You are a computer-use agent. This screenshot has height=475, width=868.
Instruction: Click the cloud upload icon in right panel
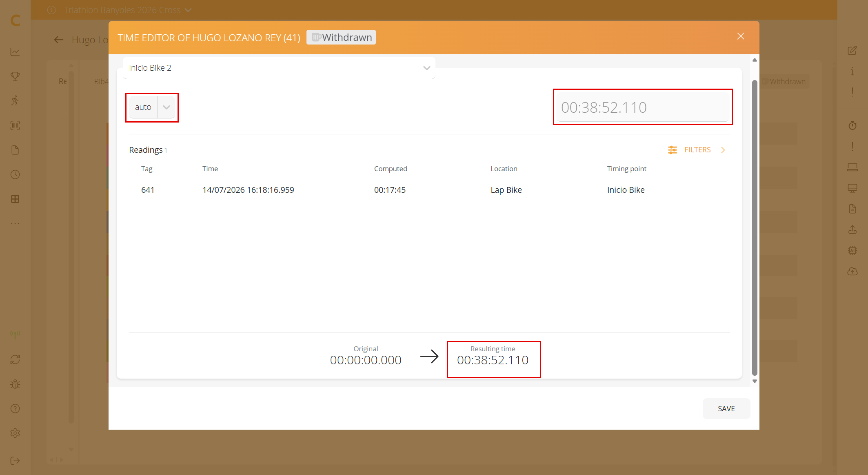coord(852,271)
